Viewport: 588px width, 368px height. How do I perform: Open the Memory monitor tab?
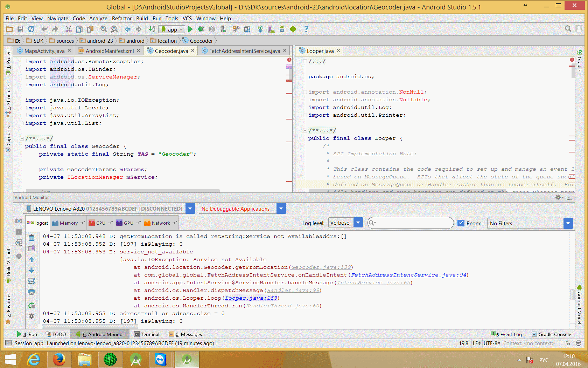coord(68,223)
